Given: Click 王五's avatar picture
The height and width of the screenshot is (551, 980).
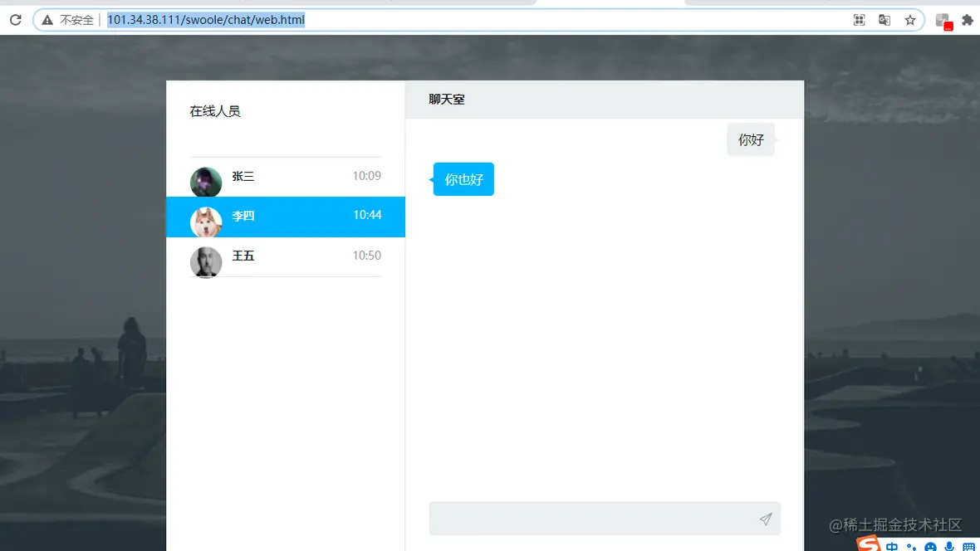Looking at the screenshot, I should tap(206, 261).
